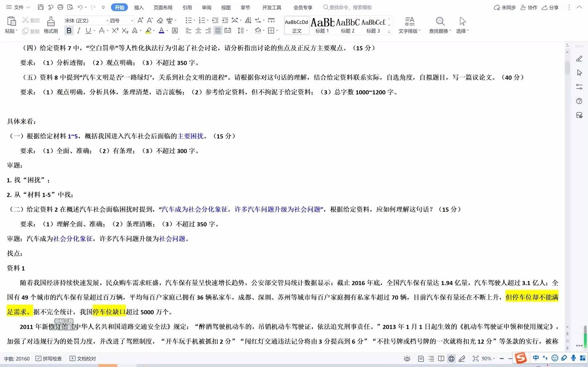Toggle Italic formatting button
Viewport: 588px width, 367px height.
tap(78, 31)
